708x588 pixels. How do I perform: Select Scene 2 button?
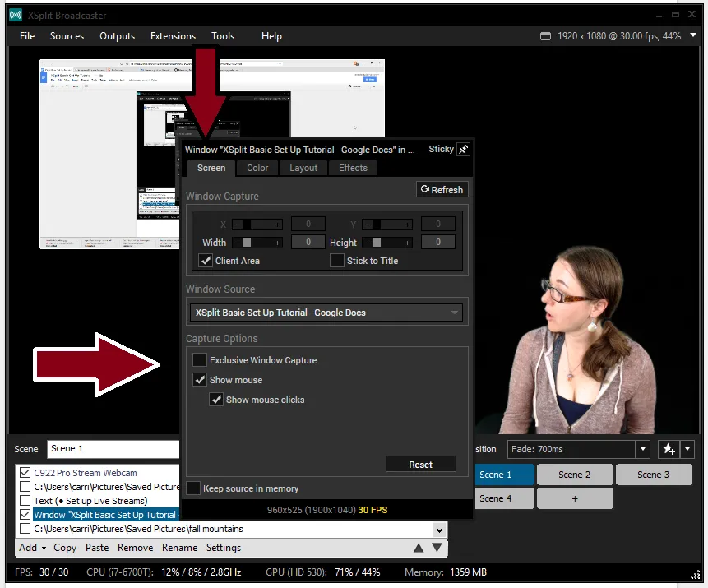click(x=574, y=475)
